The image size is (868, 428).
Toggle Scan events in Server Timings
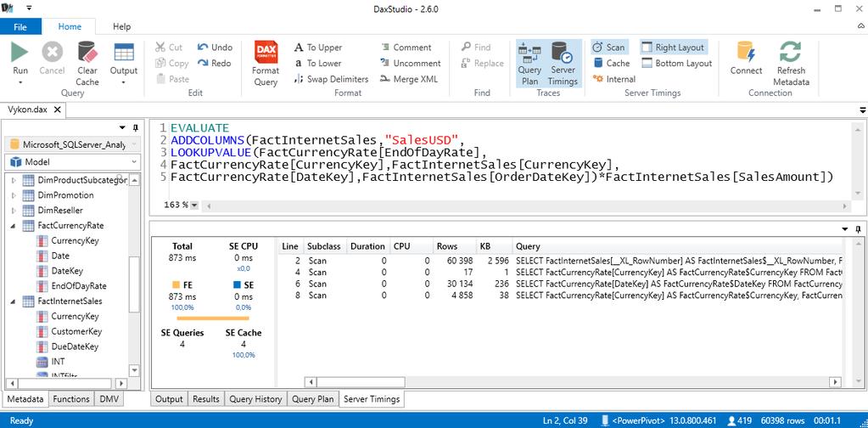(608, 48)
